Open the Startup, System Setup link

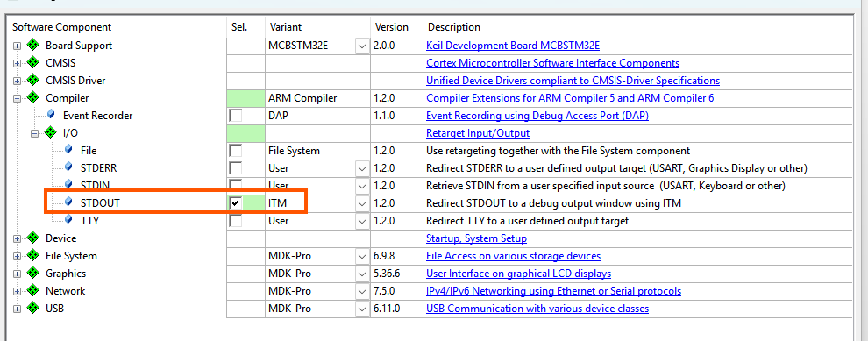tap(476, 238)
